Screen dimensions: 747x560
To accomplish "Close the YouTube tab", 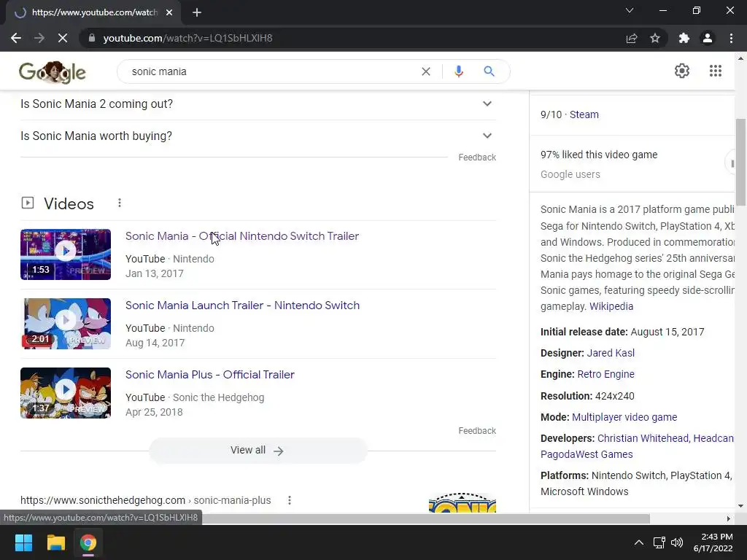I will 169,12.
